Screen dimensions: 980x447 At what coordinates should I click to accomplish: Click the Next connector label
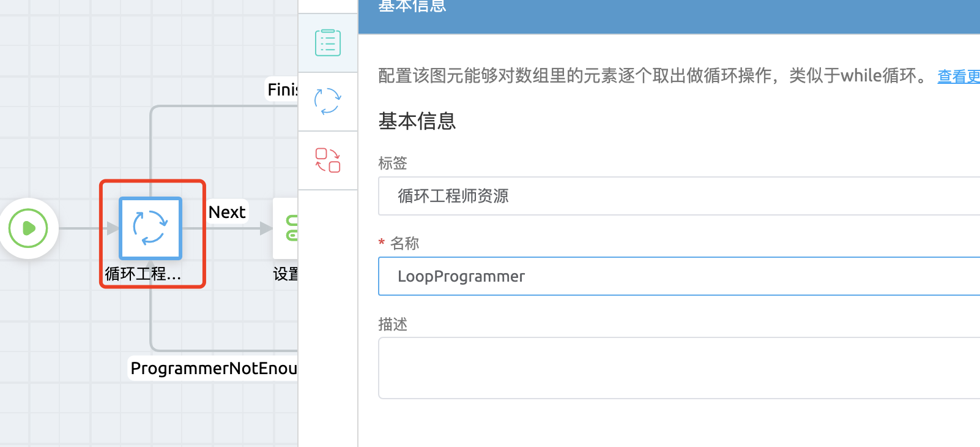click(227, 212)
